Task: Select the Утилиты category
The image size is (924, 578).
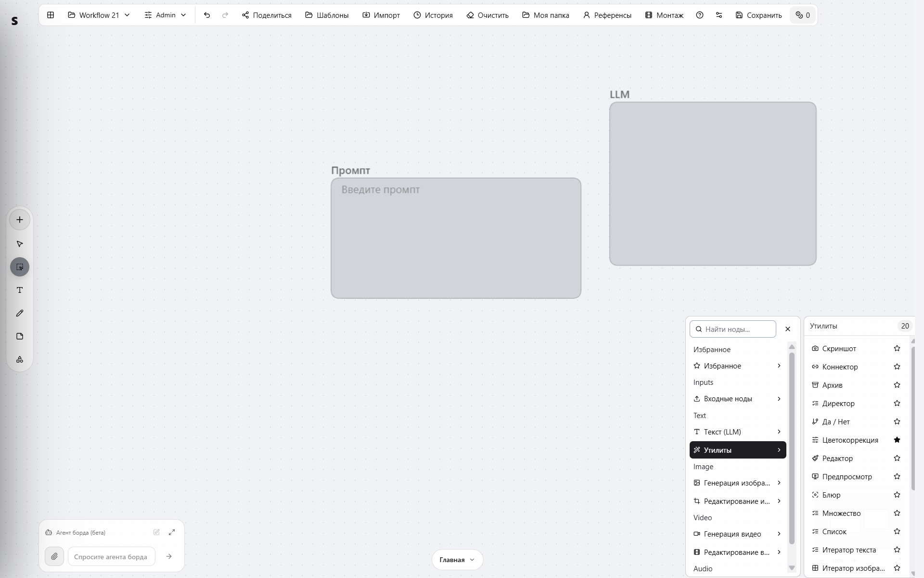Action: [x=738, y=450]
